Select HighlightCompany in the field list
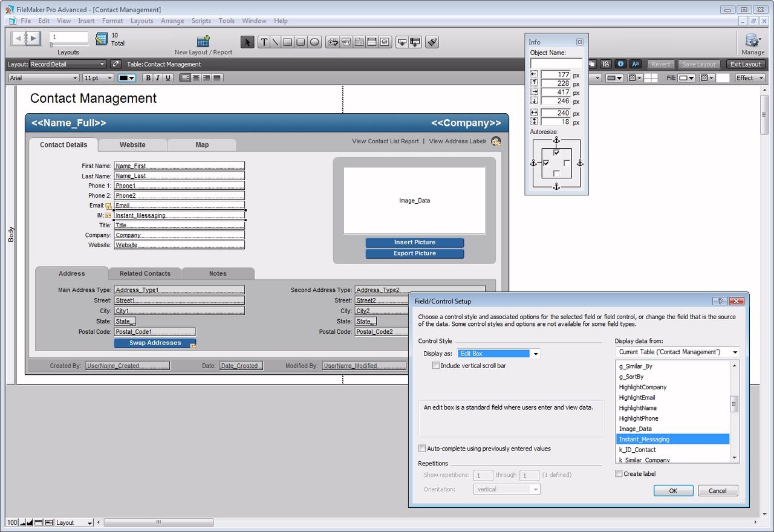 pyautogui.click(x=673, y=387)
